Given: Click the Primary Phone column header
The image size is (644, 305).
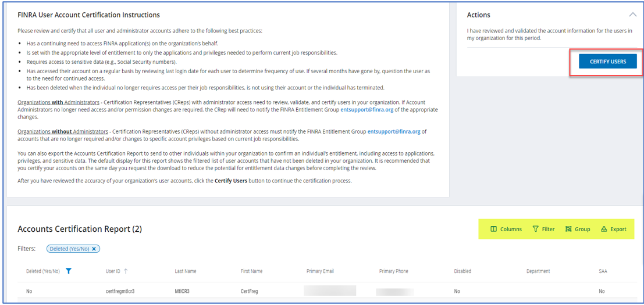Looking at the screenshot, I should coord(394,271).
